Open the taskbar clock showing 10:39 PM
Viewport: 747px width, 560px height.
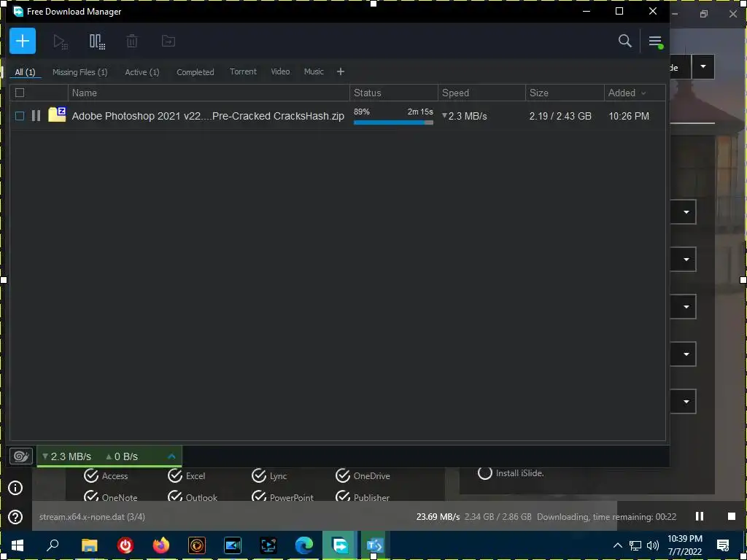click(684, 545)
